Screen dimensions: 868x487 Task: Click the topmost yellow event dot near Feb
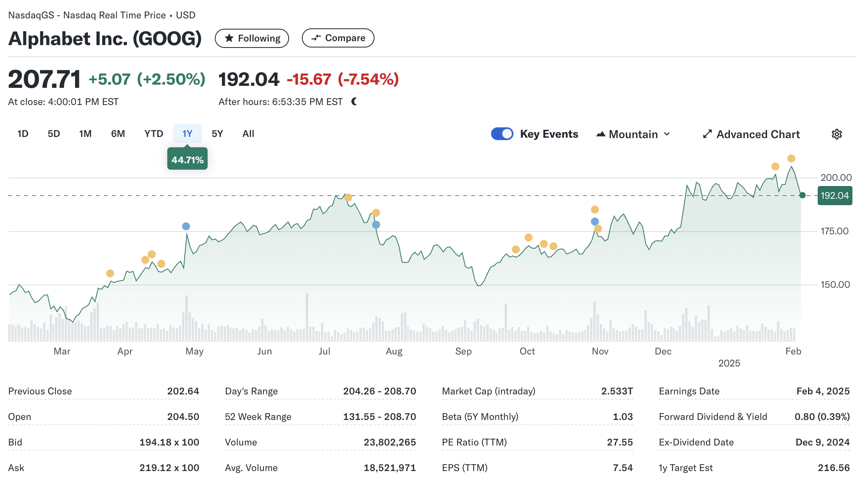pyautogui.click(x=791, y=158)
